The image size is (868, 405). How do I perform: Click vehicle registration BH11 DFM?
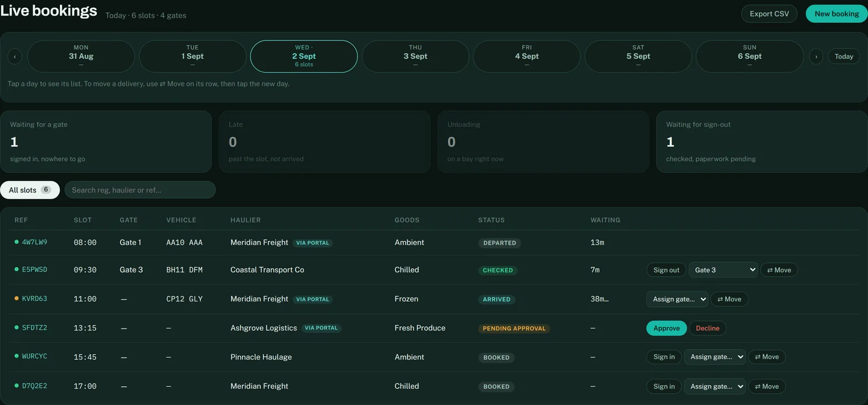tap(184, 270)
